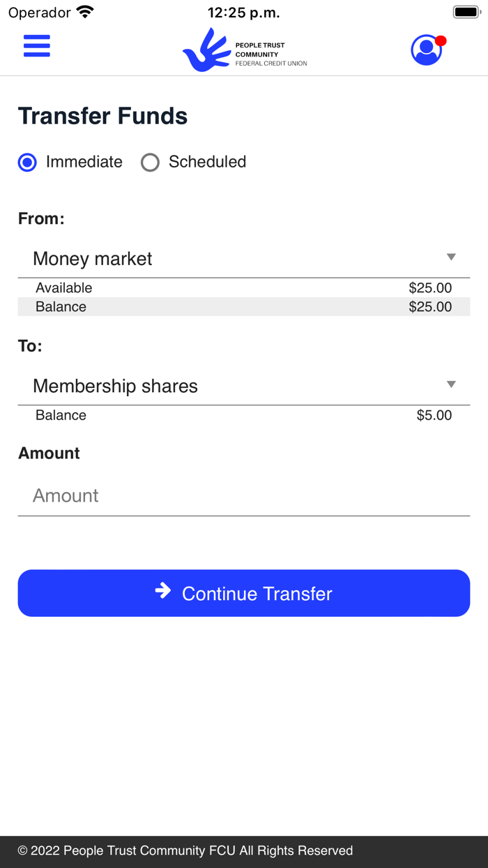Open the From account dropdown
Image resolution: width=488 pixels, height=868 pixels.
(244, 258)
